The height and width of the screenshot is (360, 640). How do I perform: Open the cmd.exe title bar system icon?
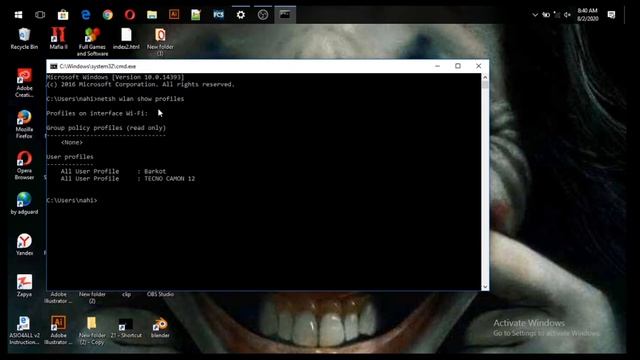[x=53, y=66]
